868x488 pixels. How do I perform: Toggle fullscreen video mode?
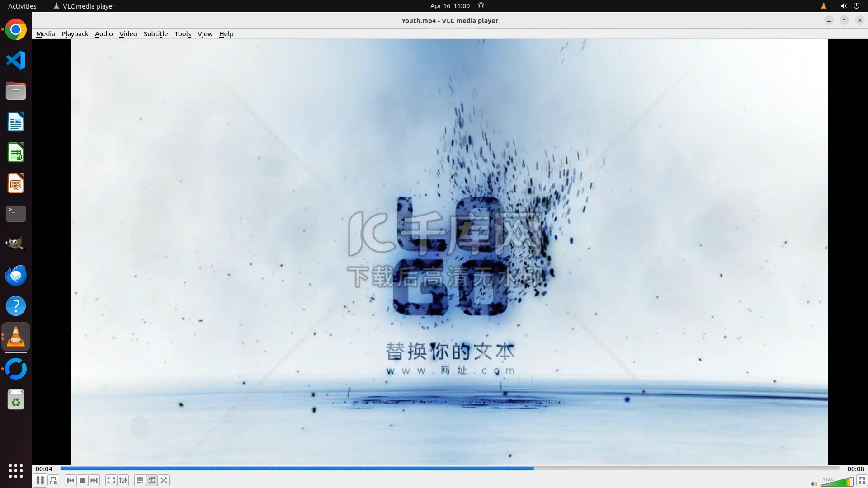(x=111, y=480)
